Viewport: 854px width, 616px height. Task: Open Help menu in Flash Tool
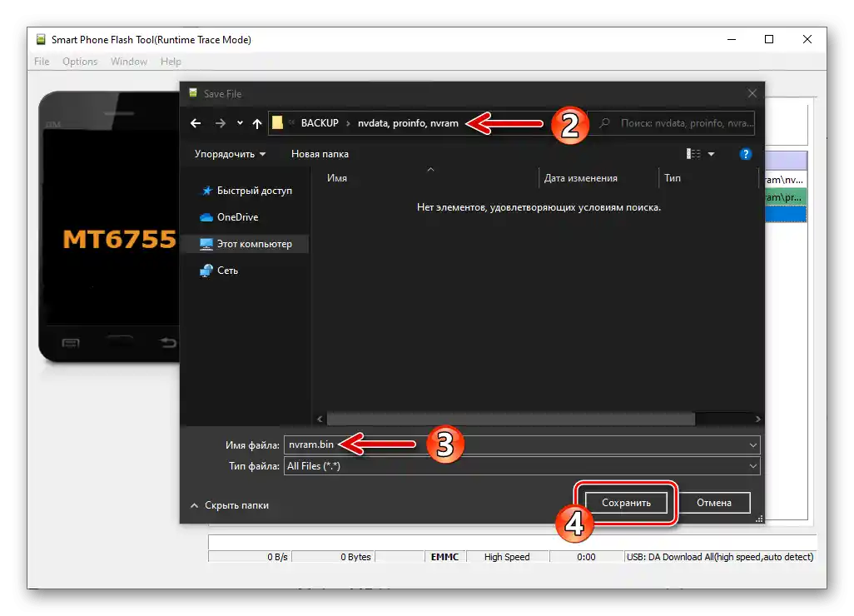(171, 62)
